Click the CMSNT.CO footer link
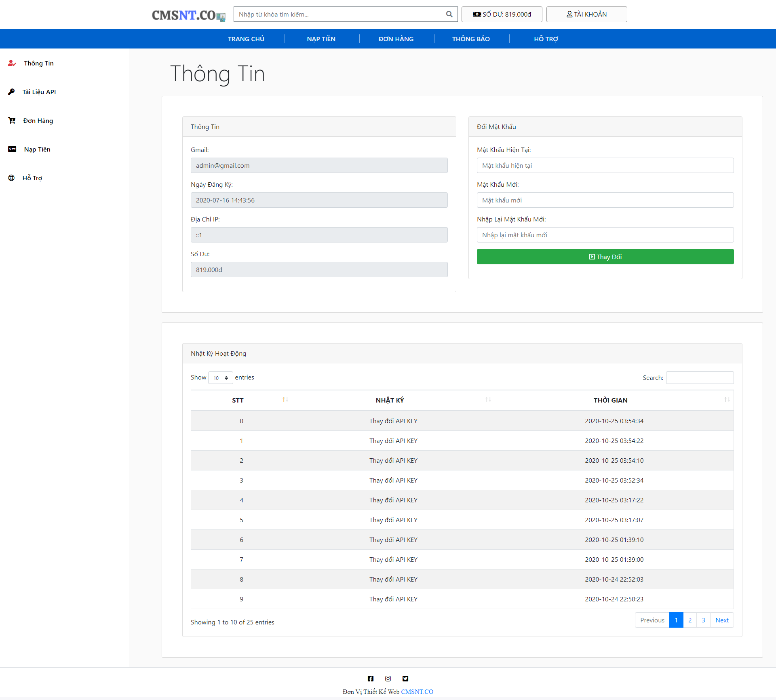776x700 pixels. pos(417,692)
